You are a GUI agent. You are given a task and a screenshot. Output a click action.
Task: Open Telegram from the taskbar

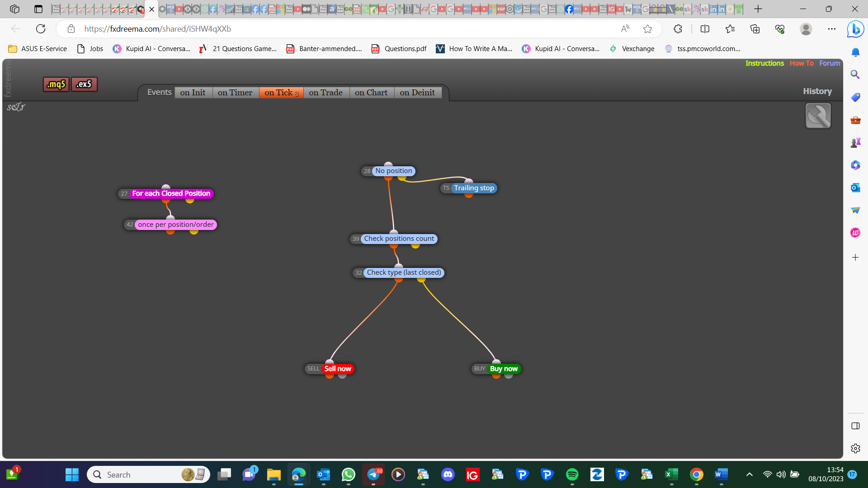[373, 474]
